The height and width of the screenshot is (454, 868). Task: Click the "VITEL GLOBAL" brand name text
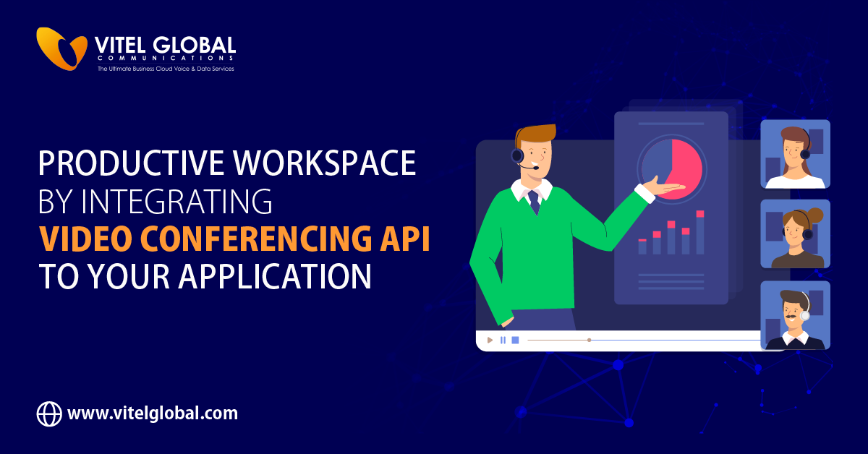pyautogui.click(x=165, y=44)
